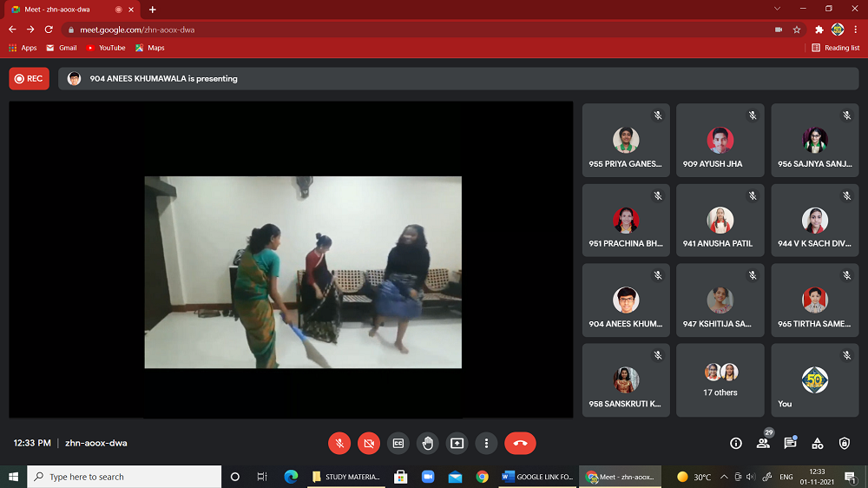Click the Windows taskbar search box

click(x=124, y=477)
